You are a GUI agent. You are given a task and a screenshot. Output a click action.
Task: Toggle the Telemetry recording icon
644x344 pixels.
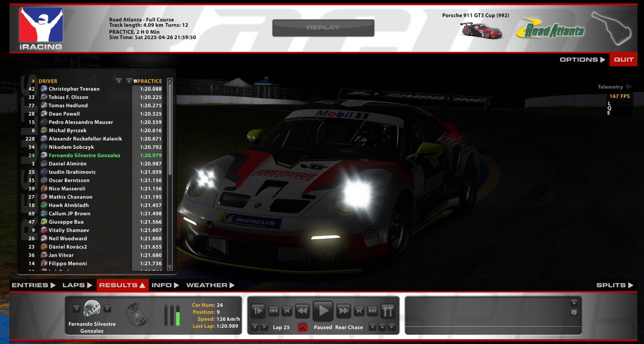point(629,86)
